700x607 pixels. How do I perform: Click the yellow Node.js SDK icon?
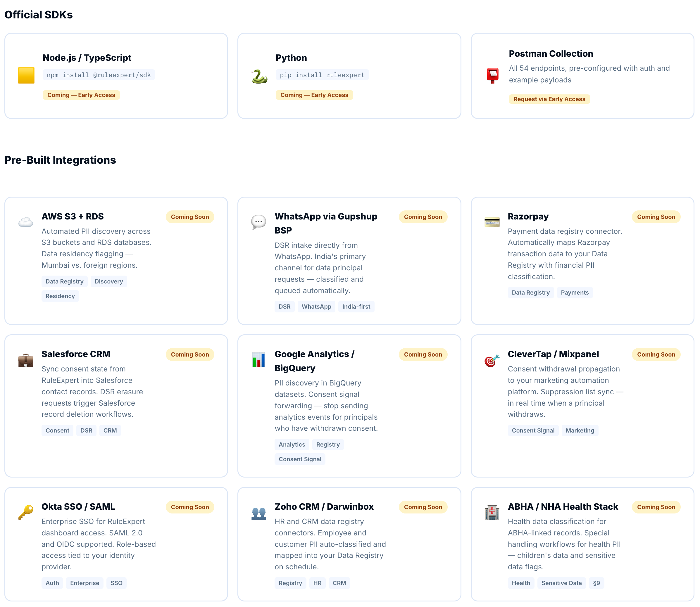26,75
